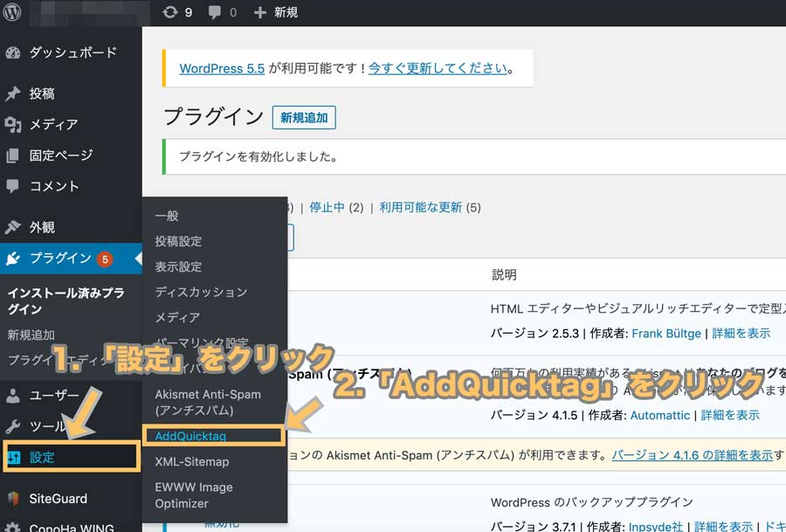Click the コメント speech bubble icon in sidebar

point(13,187)
